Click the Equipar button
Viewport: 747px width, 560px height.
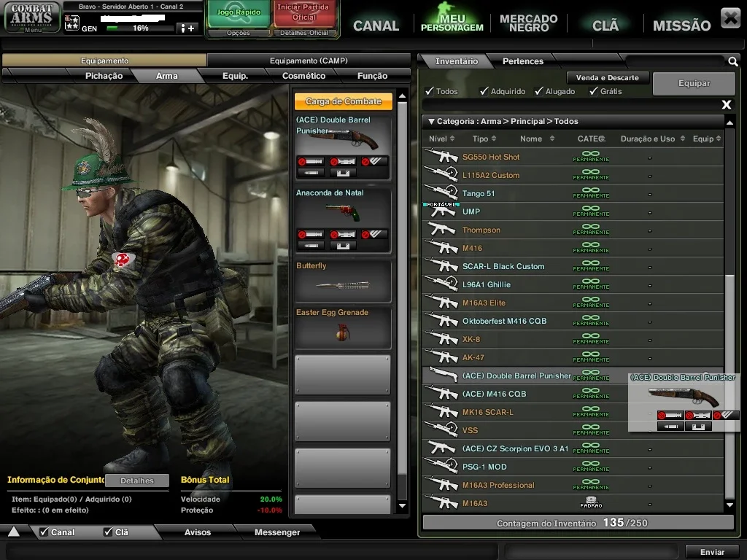(694, 83)
